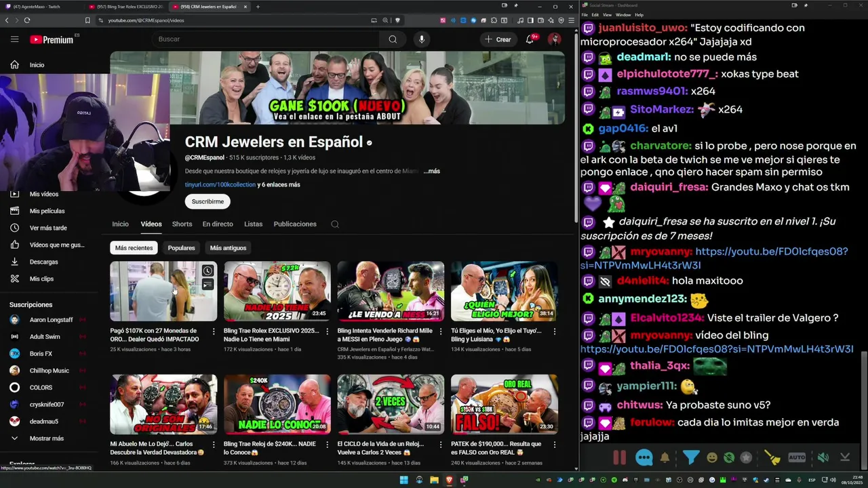Open a new browser tab
The image size is (868, 488).
pos(258,6)
